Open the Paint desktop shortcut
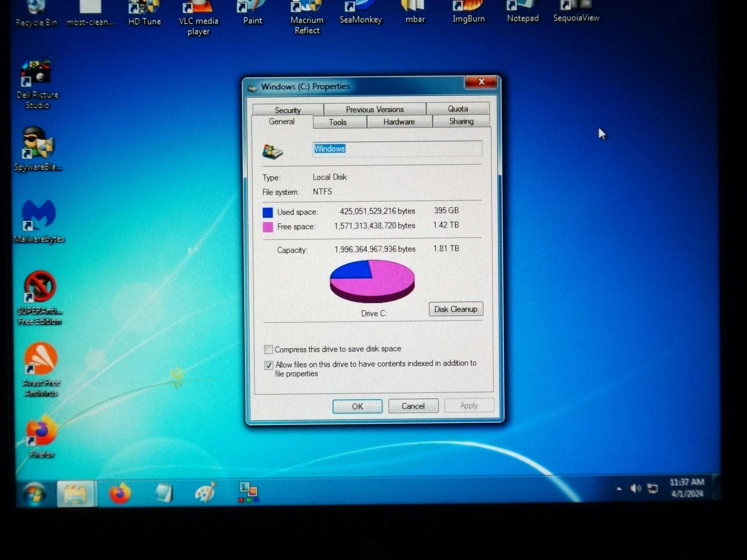Image resolution: width=747 pixels, height=560 pixels. (x=252, y=12)
